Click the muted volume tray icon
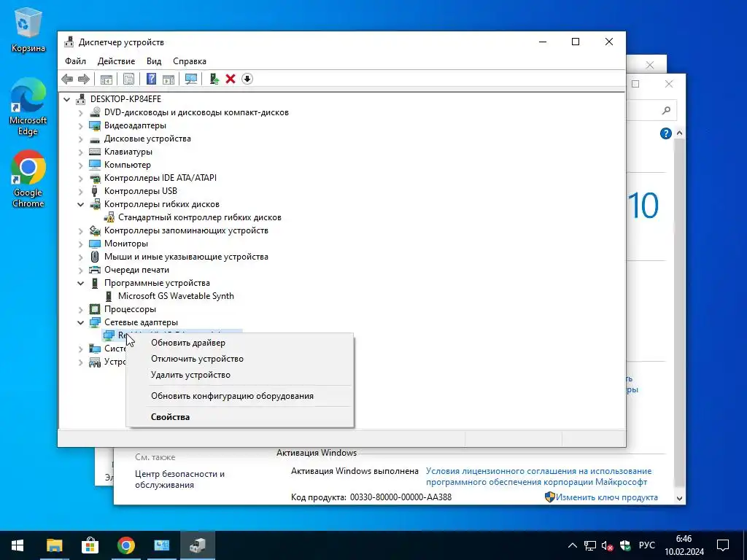 pos(608,545)
